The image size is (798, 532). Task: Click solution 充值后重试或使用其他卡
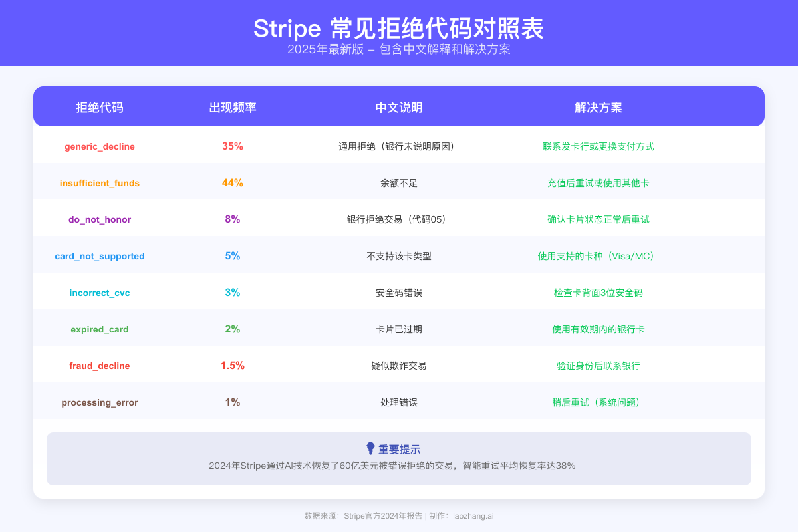598,183
